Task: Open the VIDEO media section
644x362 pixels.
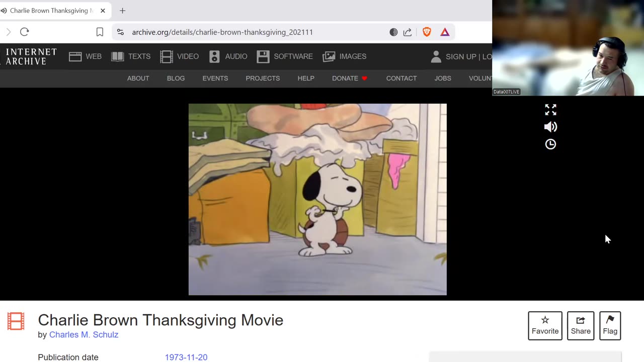Action: 179,56
